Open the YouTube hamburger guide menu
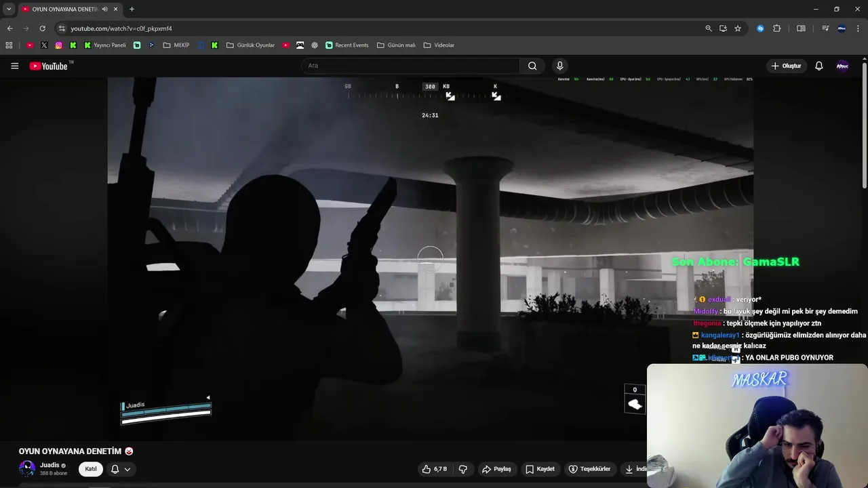The image size is (868, 488). pos(14,66)
